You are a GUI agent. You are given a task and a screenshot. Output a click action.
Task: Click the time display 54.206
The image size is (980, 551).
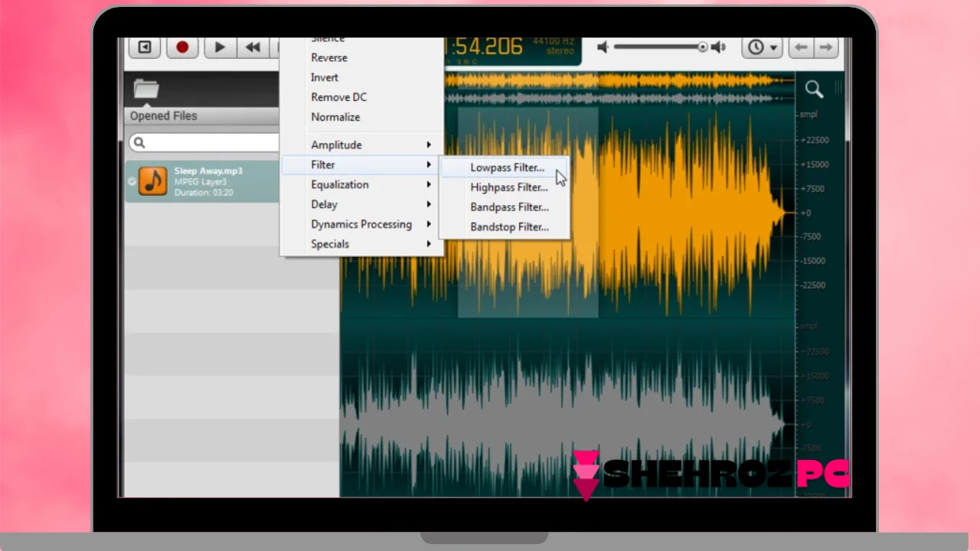tap(485, 47)
